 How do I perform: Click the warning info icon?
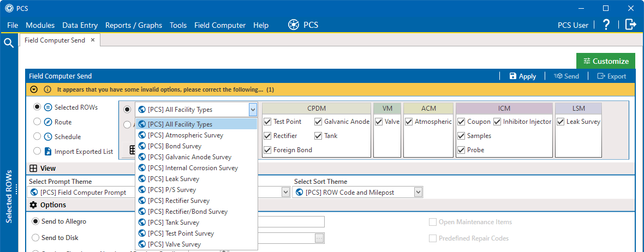tap(47, 89)
